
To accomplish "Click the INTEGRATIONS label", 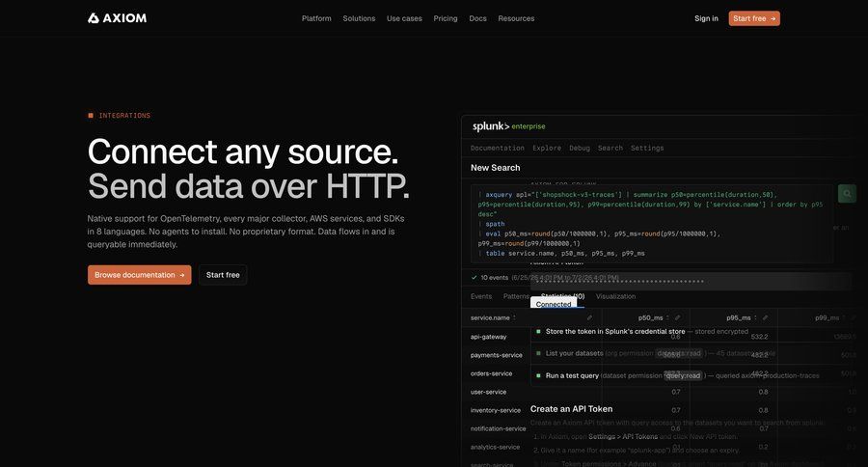I will (x=124, y=115).
